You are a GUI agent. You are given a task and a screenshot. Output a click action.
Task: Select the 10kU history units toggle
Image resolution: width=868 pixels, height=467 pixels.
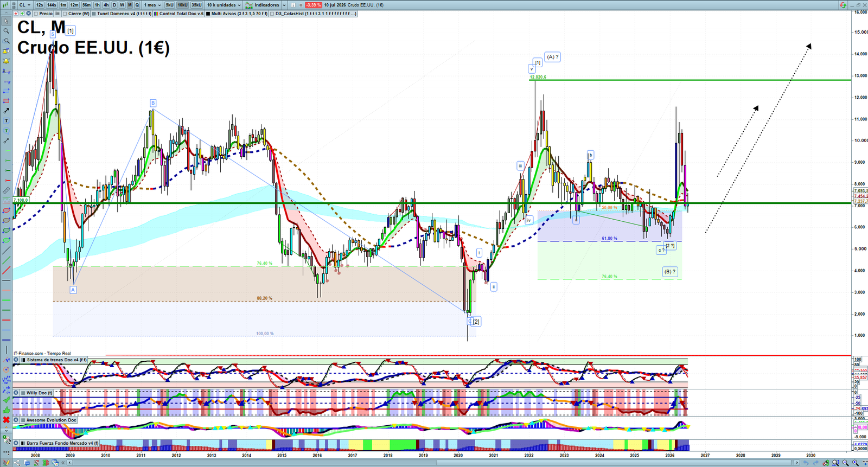183,5
